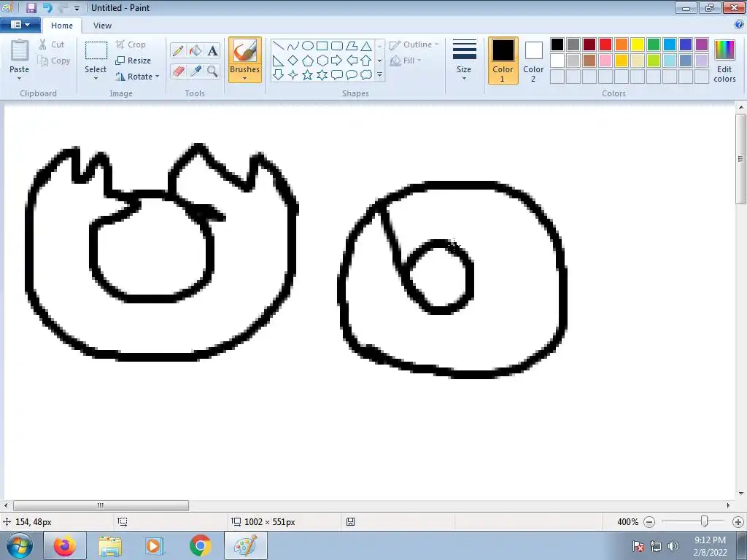The height and width of the screenshot is (560, 747).
Task: Click the Copy button
Action: click(54, 61)
